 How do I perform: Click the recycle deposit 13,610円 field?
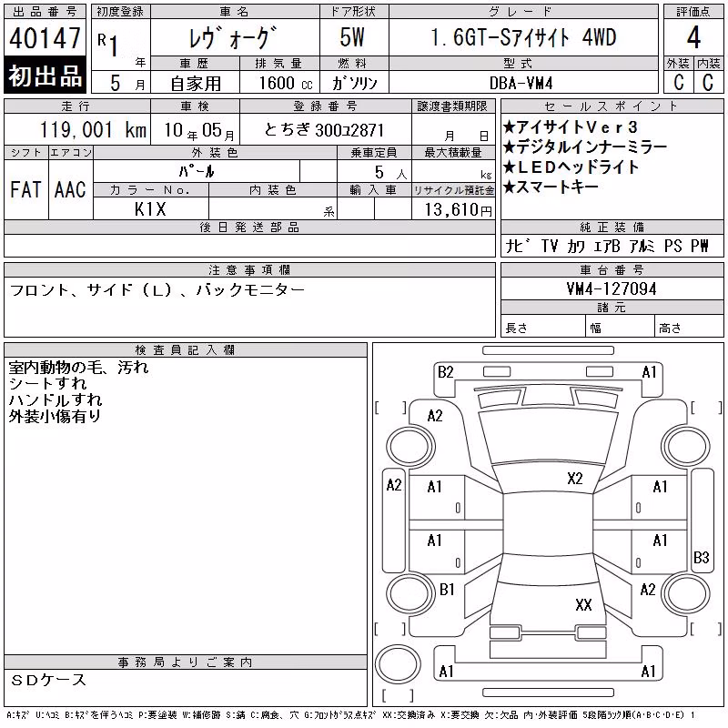point(458,209)
